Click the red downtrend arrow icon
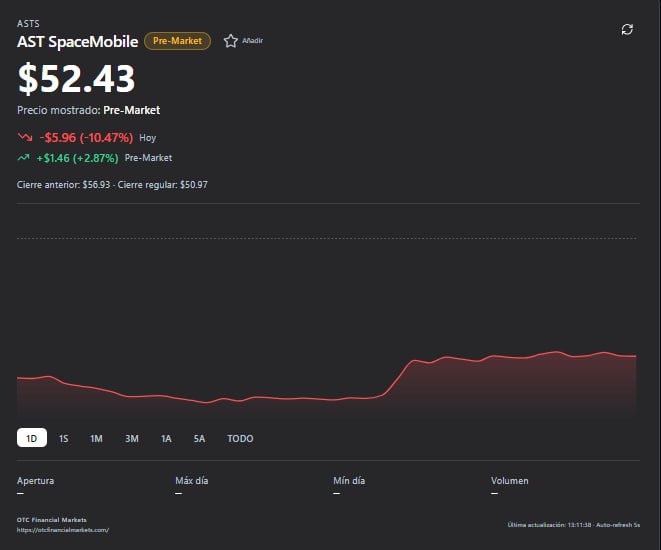 (x=25, y=137)
